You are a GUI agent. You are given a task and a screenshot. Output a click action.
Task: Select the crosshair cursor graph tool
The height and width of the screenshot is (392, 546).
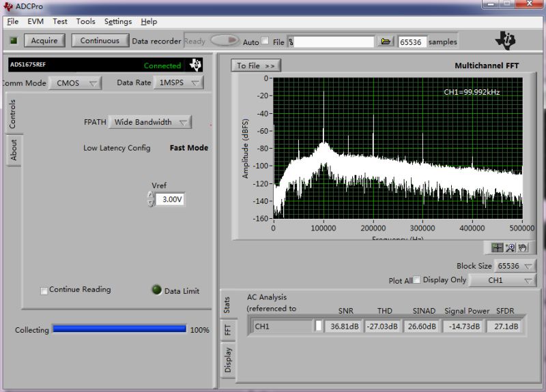pyautogui.click(x=497, y=247)
